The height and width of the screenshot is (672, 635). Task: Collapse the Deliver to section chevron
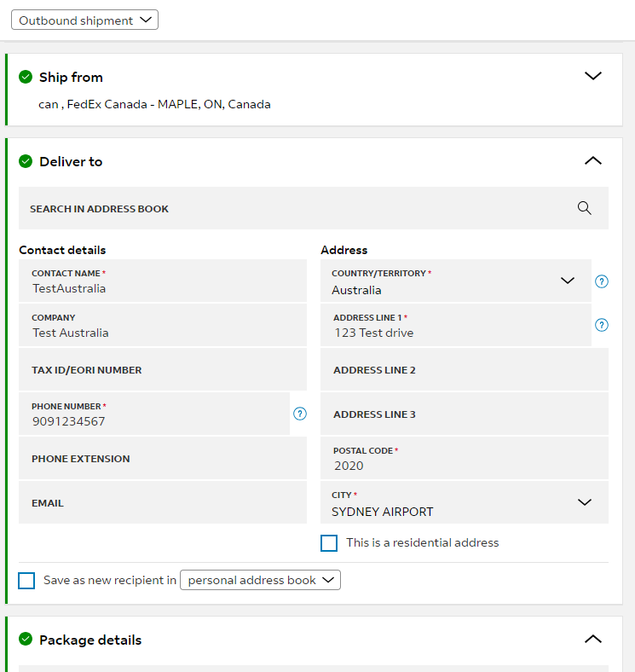[x=593, y=160]
